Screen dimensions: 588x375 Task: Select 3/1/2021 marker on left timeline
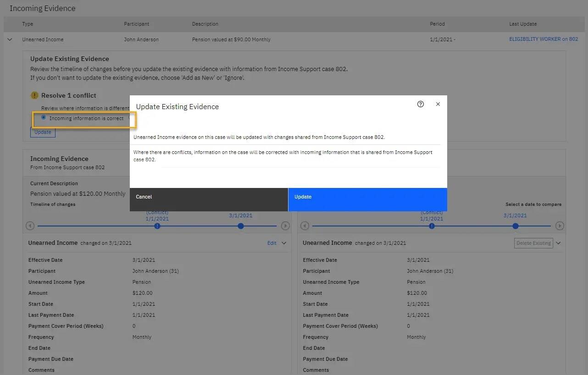tap(241, 226)
